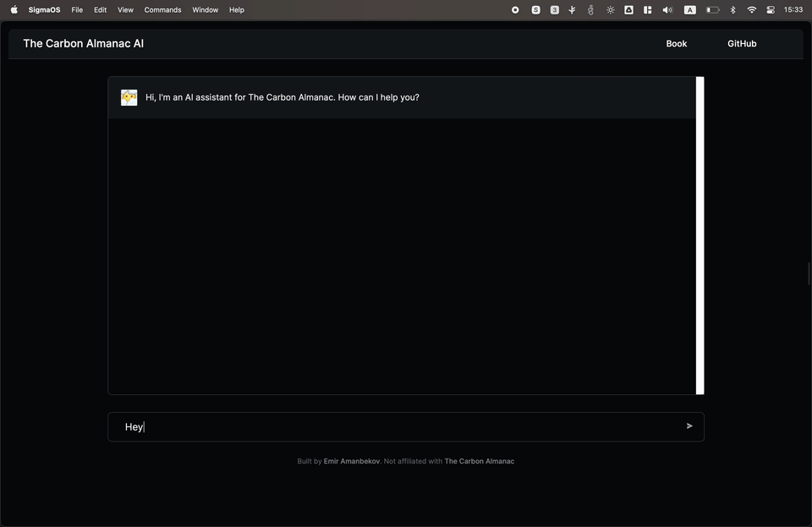Click the clock showing 15:33
Image resolution: width=812 pixels, height=527 pixels.
point(793,10)
